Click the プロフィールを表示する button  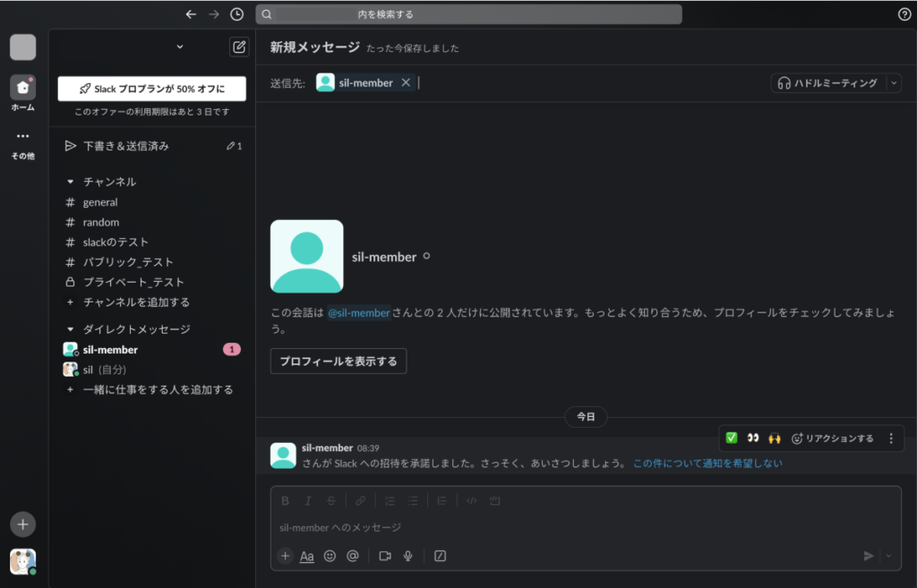pyautogui.click(x=339, y=362)
